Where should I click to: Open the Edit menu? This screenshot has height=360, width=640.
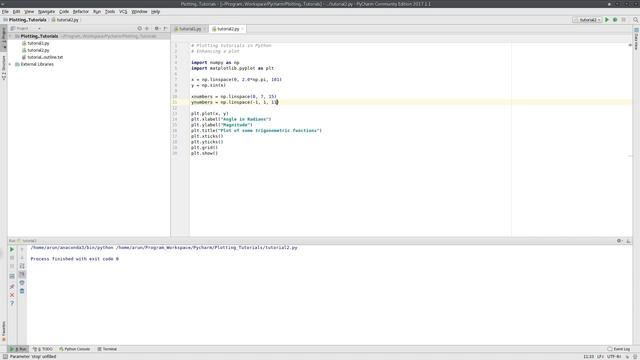(16, 12)
